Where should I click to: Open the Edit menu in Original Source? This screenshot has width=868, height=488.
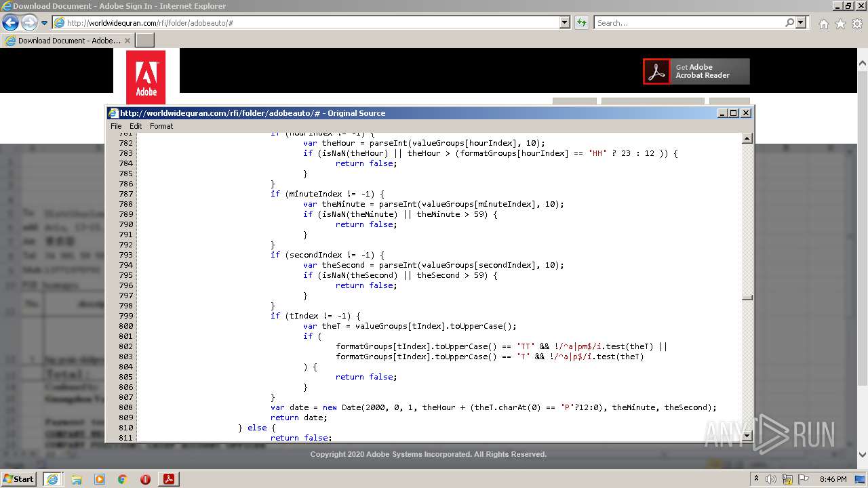(x=136, y=126)
